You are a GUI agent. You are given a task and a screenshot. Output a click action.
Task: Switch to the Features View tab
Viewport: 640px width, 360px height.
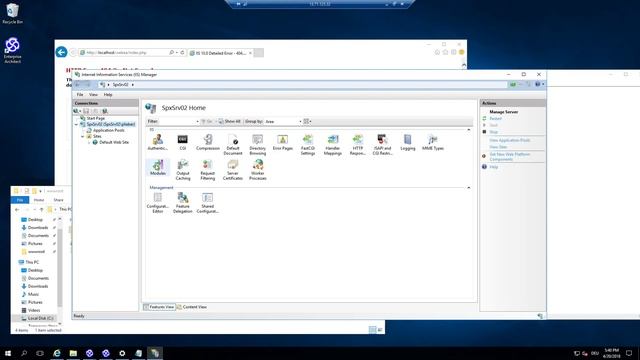[x=159, y=307]
